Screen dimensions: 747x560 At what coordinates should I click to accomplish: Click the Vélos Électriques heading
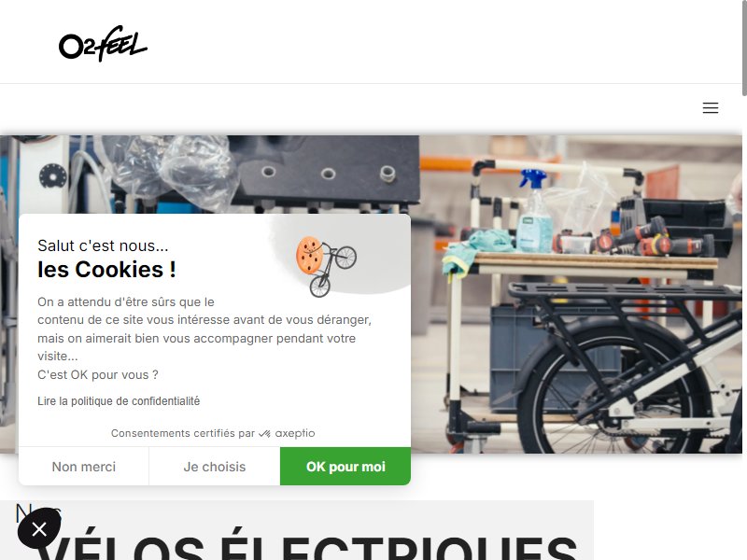click(x=307, y=547)
